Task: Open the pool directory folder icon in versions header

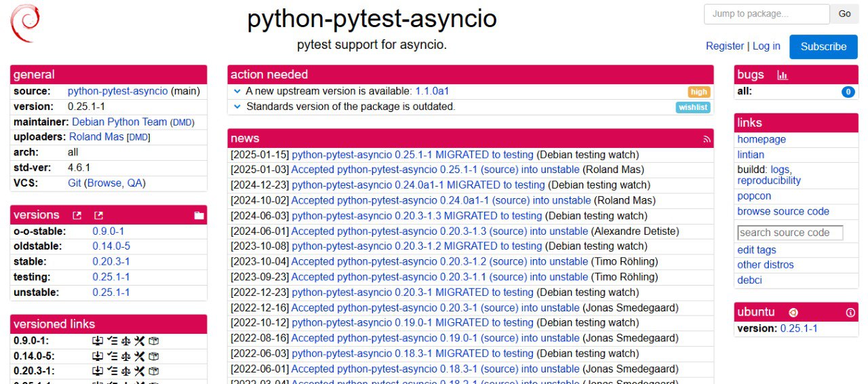Action: [199, 216]
